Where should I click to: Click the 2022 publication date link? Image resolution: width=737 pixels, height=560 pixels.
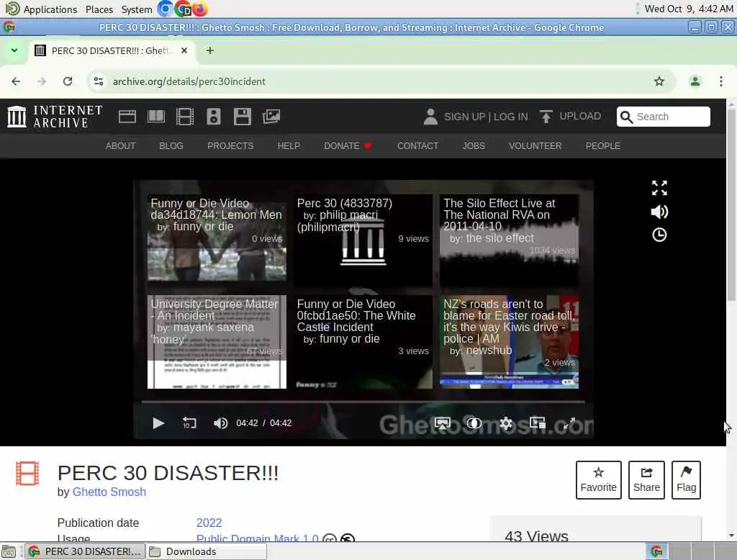pos(209,523)
